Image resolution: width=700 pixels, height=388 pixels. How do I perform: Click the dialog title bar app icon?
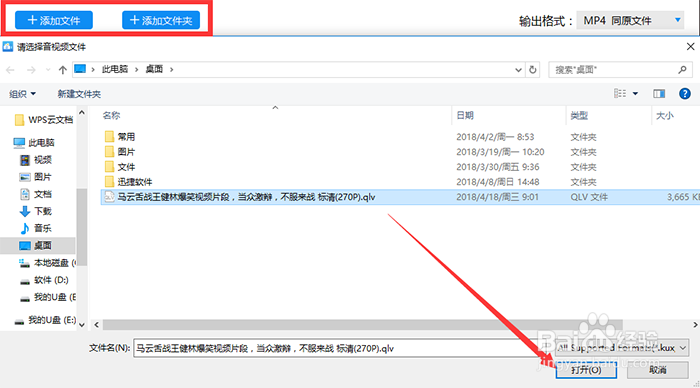[8, 46]
